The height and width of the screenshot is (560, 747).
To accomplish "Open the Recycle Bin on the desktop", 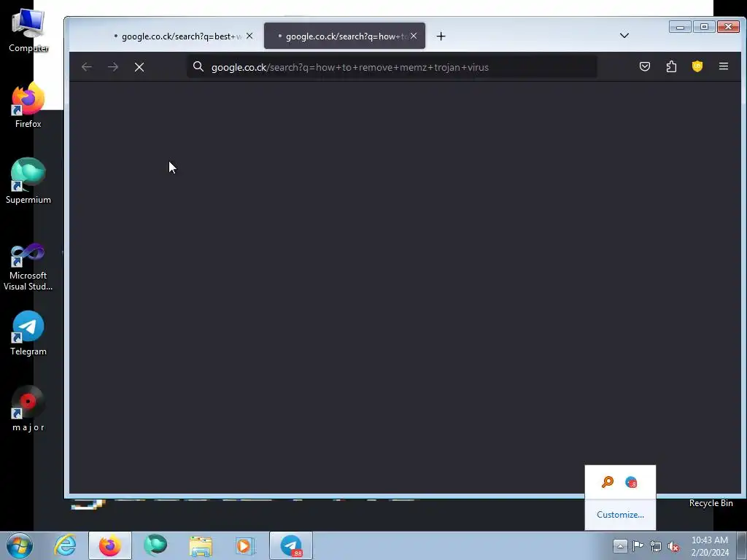I will tap(711, 503).
